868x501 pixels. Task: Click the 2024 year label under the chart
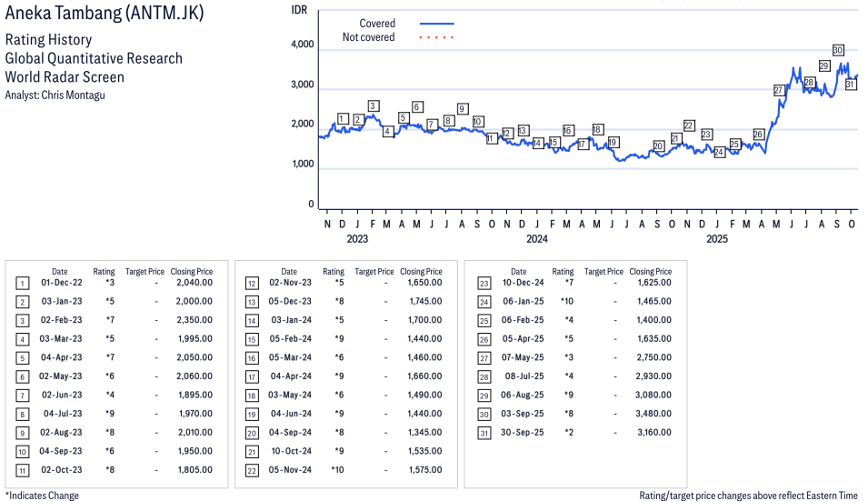click(537, 239)
